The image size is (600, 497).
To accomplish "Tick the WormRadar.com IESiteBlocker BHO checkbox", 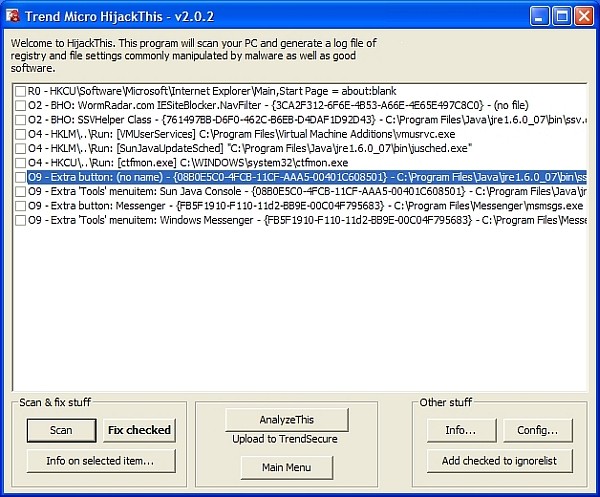I will point(21,105).
